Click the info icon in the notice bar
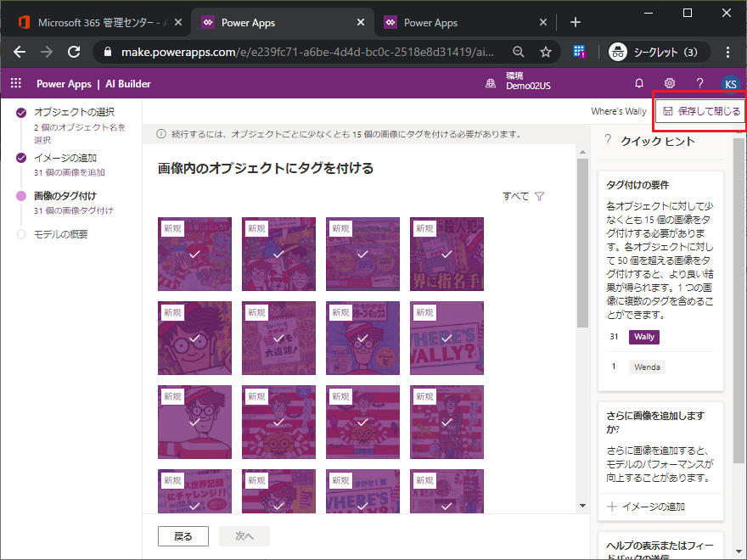This screenshot has width=747, height=560. [x=161, y=134]
